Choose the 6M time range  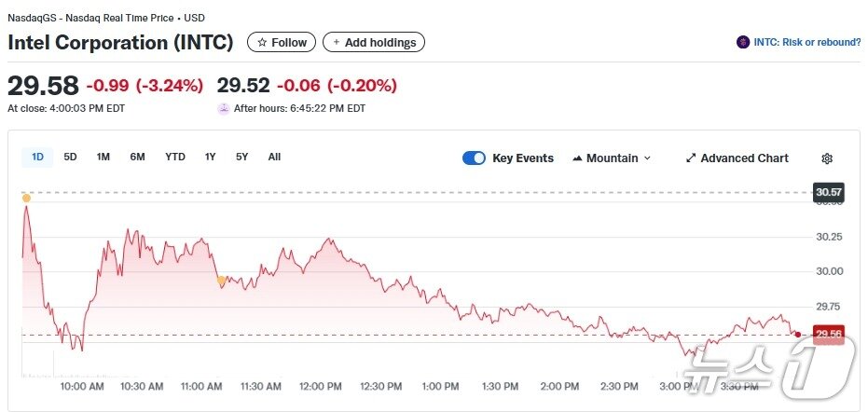coord(137,157)
